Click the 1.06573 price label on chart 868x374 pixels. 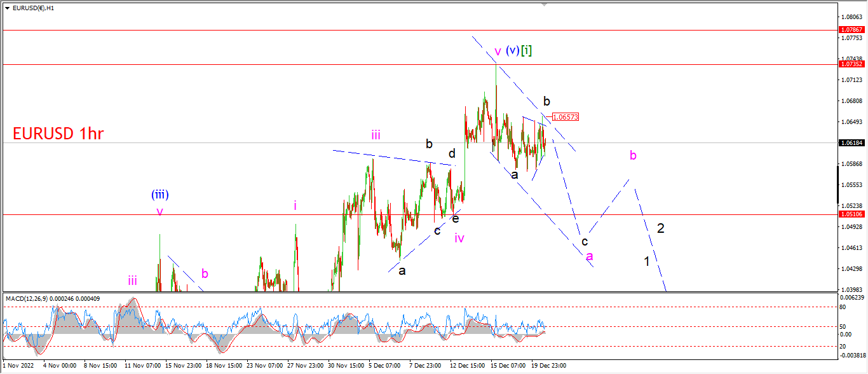point(565,117)
